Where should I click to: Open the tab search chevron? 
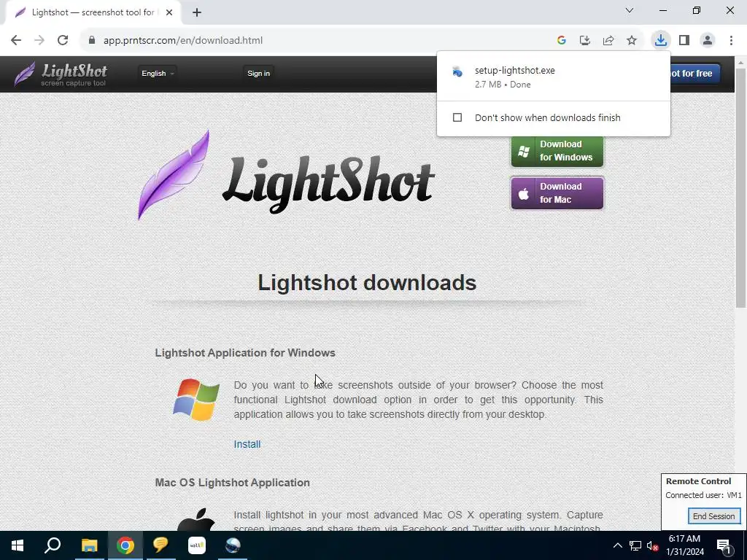click(630, 10)
